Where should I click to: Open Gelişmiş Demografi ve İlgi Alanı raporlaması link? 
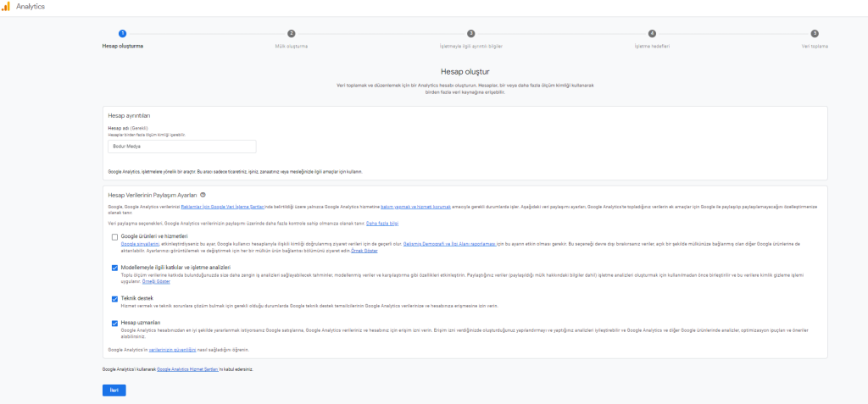tap(449, 244)
